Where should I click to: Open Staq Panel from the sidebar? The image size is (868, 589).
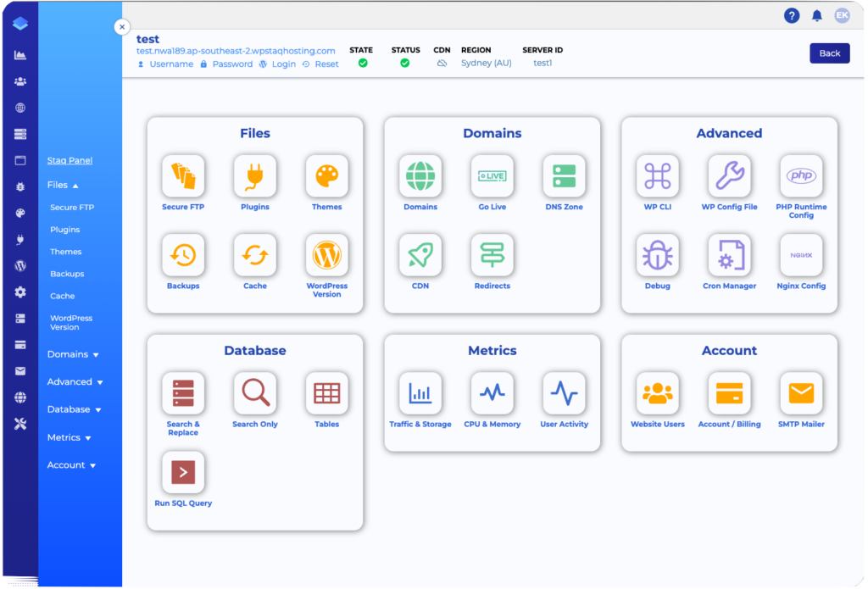pyautogui.click(x=71, y=160)
